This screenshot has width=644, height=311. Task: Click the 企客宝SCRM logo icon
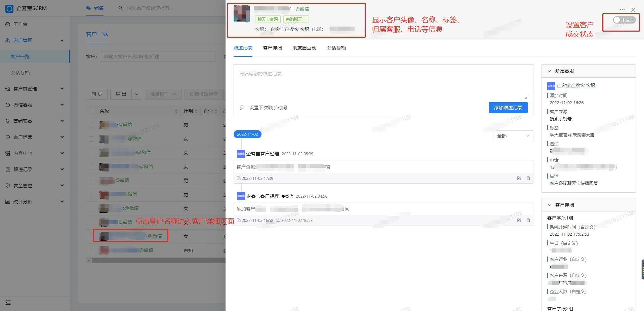[x=9, y=8]
